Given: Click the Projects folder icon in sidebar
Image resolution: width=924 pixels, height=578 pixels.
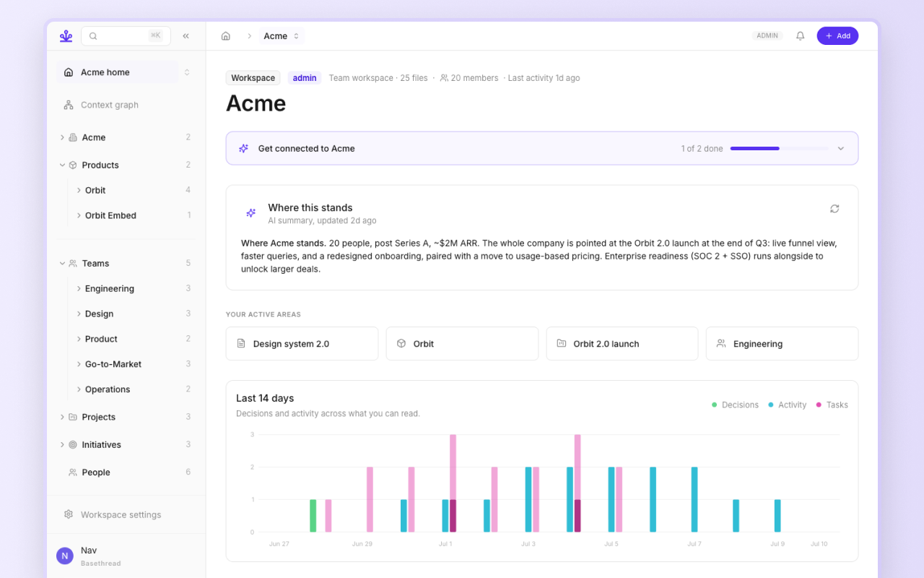Looking at the screenshot, I should (x=72, y=417).
